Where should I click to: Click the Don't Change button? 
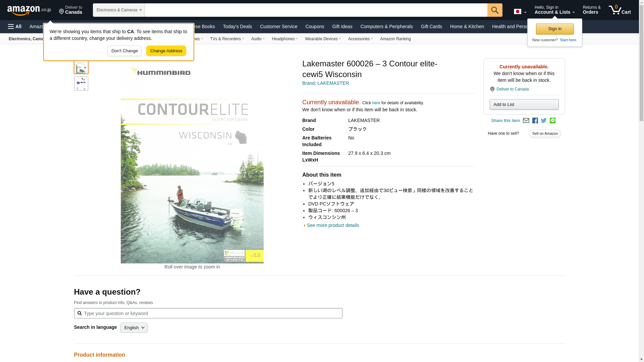click(124, 51)
